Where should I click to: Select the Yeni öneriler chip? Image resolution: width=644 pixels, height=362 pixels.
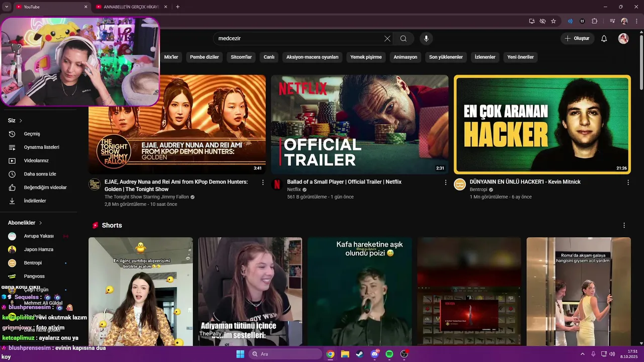pyautogui.click(x=520, y=57)
